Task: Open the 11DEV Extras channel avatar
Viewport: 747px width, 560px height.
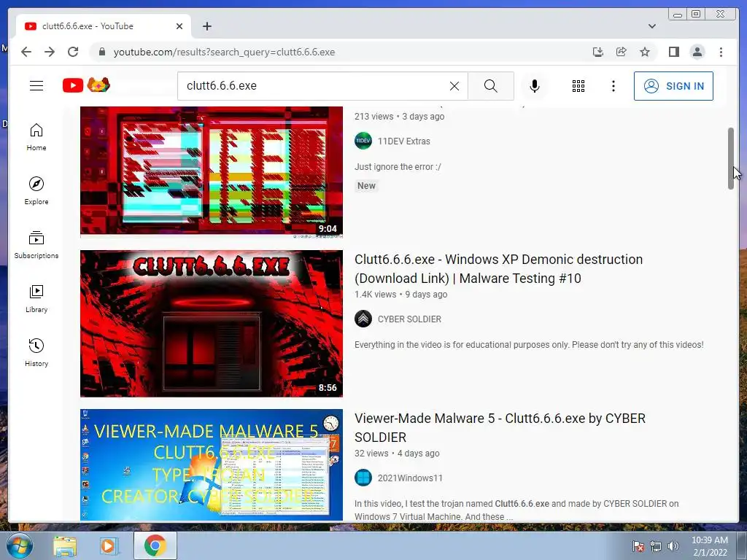Action: click(x=363, y=141)
